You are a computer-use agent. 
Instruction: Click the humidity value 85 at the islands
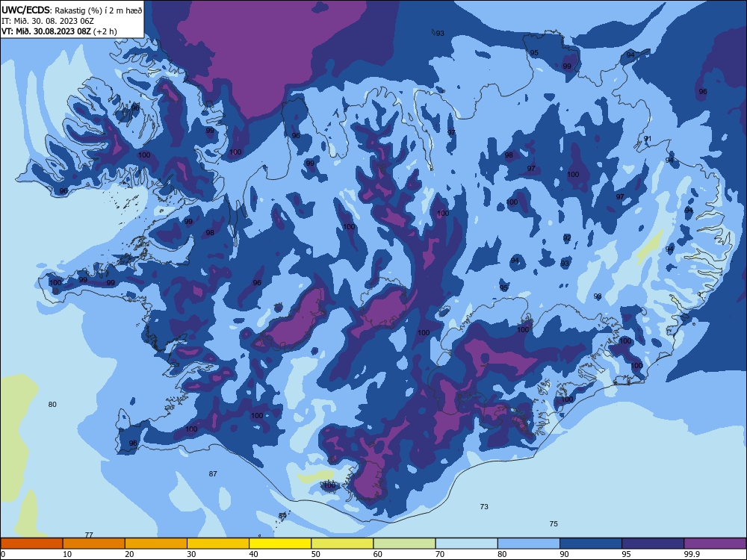pos(282,516)
